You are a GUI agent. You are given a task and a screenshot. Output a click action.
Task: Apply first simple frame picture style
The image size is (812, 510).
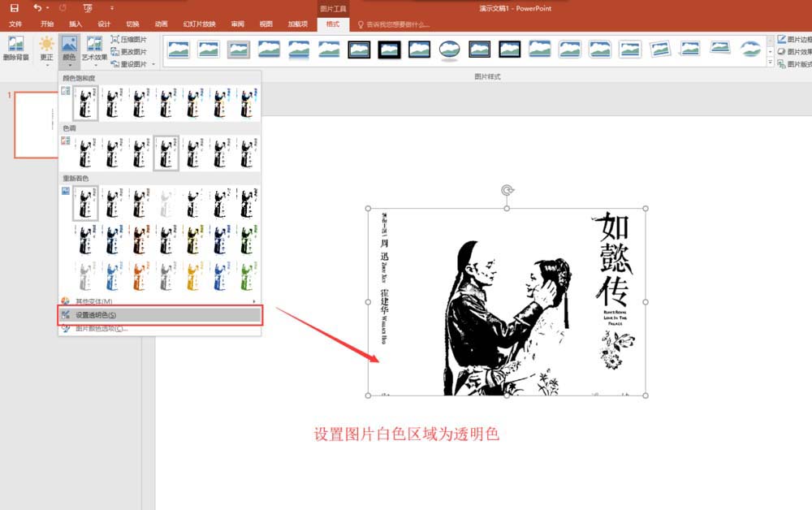[179, 50]
